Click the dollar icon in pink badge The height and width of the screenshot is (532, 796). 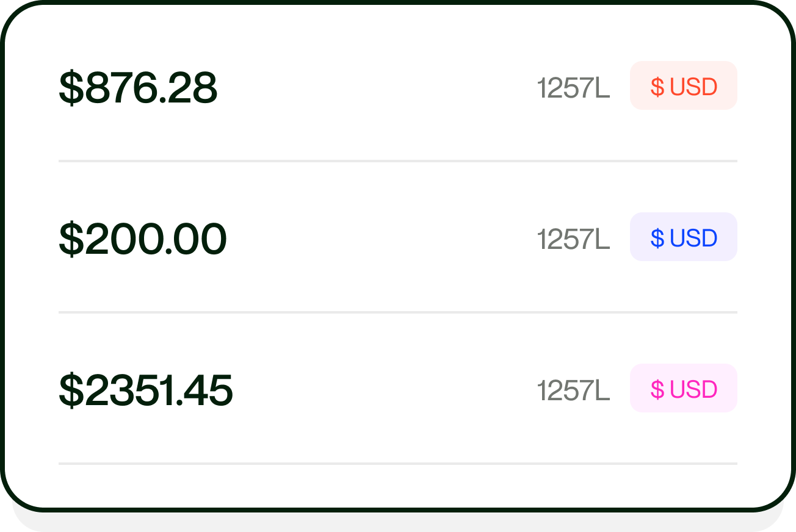coord(657,389)
